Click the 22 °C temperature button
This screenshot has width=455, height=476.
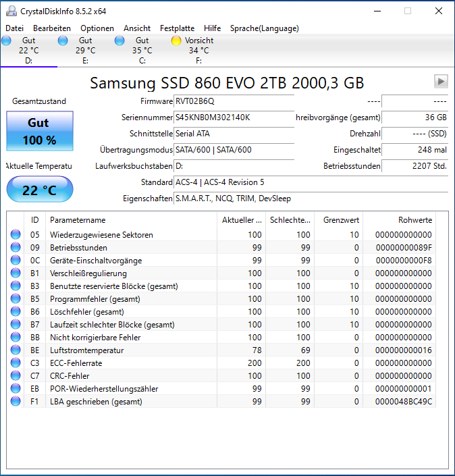pyautogui.click(x=40, y=189)
